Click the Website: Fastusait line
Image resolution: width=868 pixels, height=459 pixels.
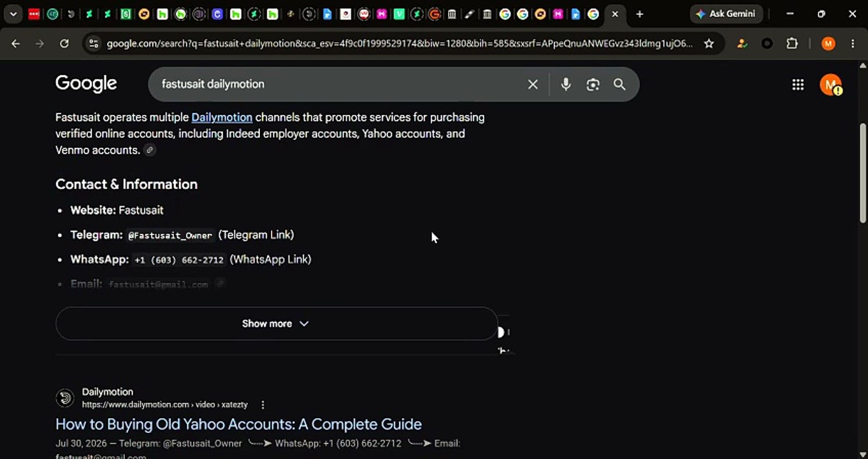117,210
